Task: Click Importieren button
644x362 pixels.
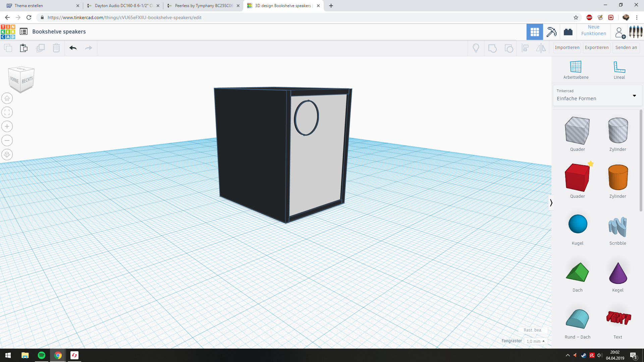Action: [567, 48]
